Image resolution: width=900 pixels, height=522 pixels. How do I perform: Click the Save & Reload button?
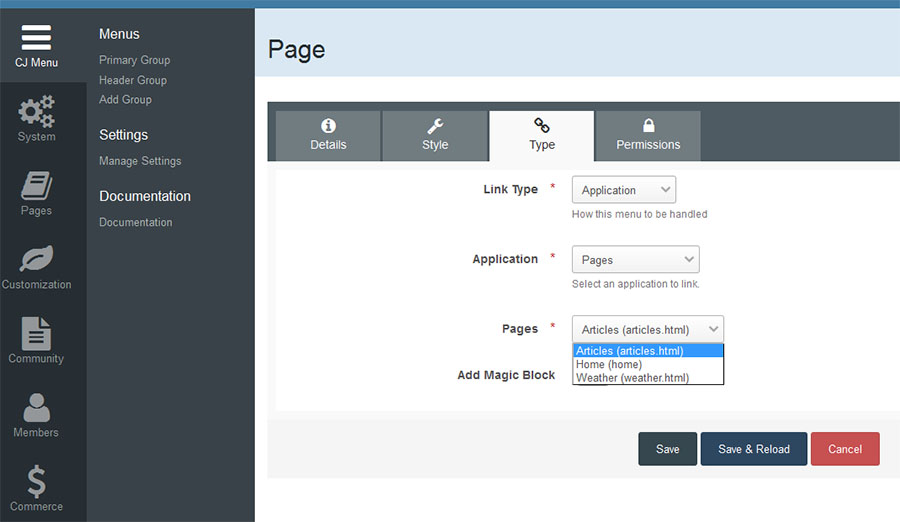753,449
